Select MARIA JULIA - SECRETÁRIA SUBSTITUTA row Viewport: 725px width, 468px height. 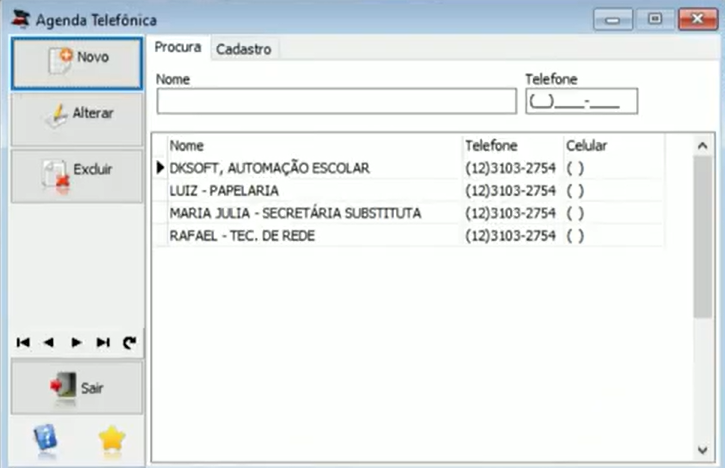click(410, 213)
